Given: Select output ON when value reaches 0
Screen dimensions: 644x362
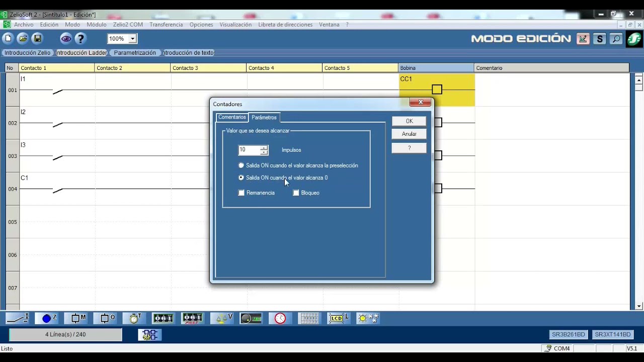Looking at the screenshot, I should point(242,177).
